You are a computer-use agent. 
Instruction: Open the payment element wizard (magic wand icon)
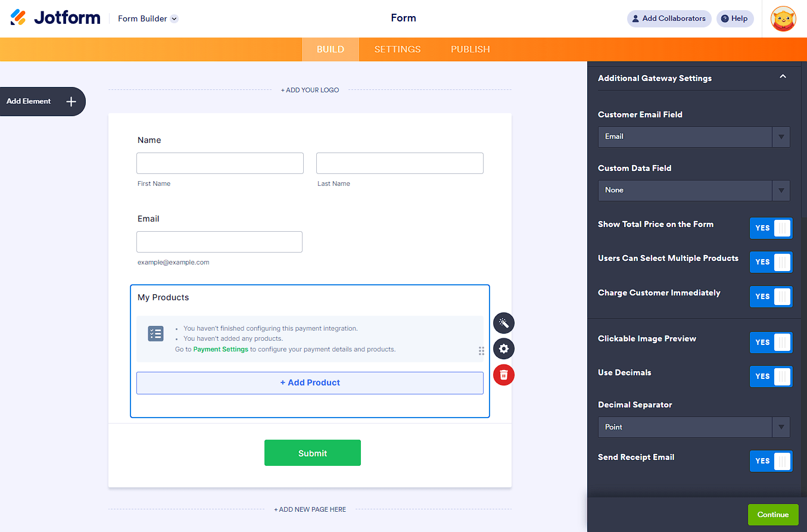(x=503, y=323)
